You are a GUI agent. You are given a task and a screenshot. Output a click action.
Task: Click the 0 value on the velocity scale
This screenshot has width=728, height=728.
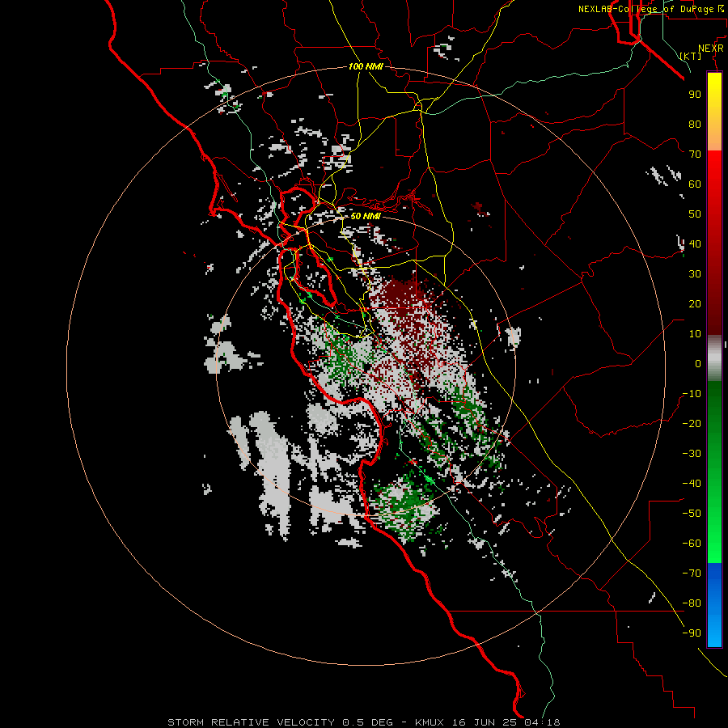[x=698, y=364]
